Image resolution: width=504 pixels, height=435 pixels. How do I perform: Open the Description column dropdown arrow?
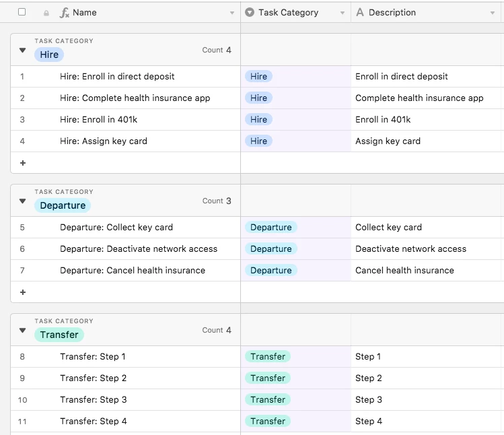[492, 13]
